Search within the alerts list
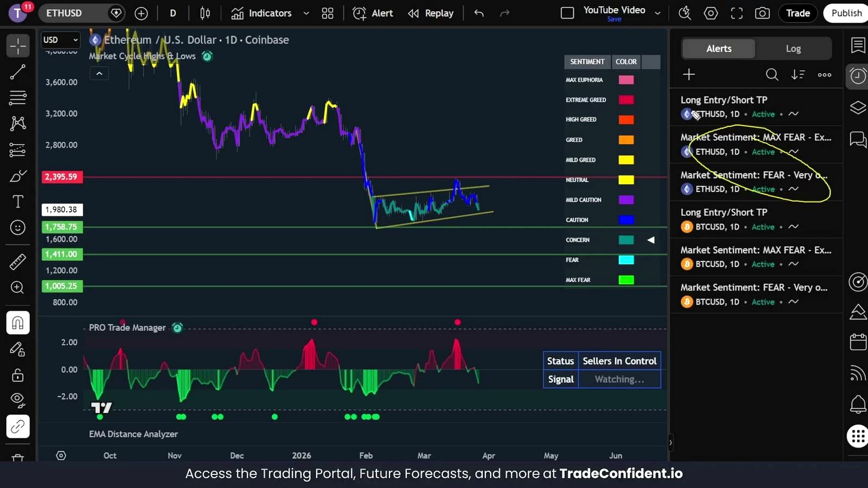The height and width of the screenshot is (488, 868). (772, 74)
